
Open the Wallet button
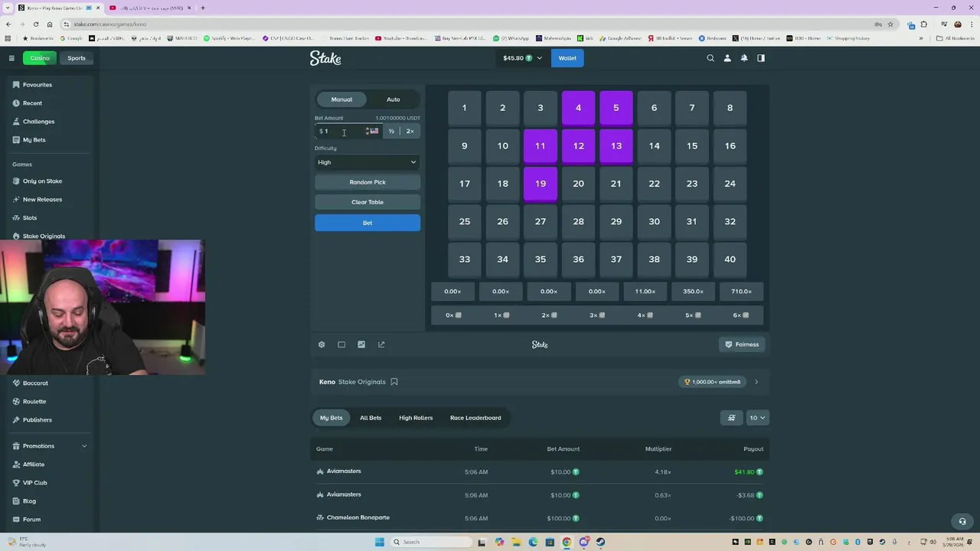pyautogui.click(x=567, y=58)
